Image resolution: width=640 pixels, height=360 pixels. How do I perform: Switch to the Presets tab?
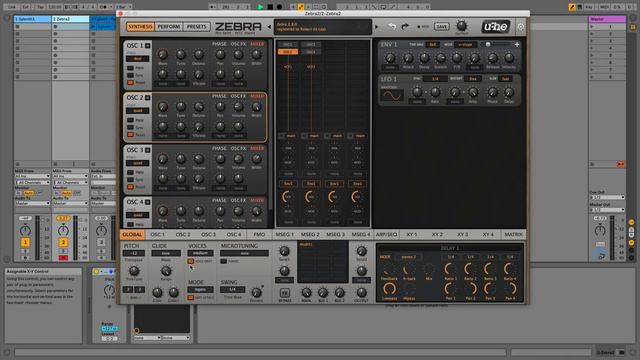point(196,27)
